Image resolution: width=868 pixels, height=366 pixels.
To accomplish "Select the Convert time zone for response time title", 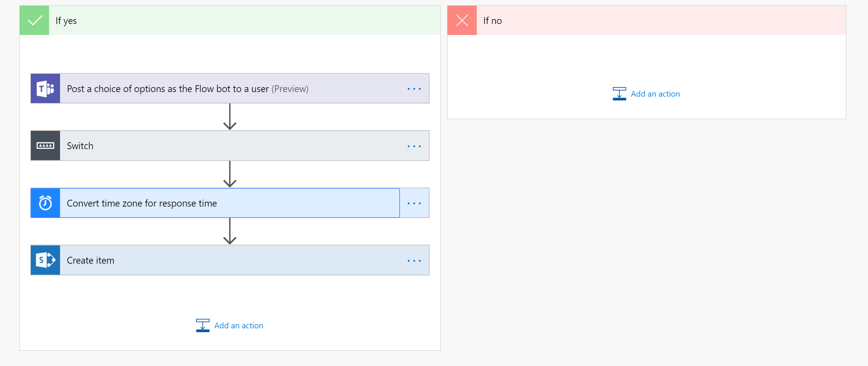I will pyautogui.click(x=142, y=204).
